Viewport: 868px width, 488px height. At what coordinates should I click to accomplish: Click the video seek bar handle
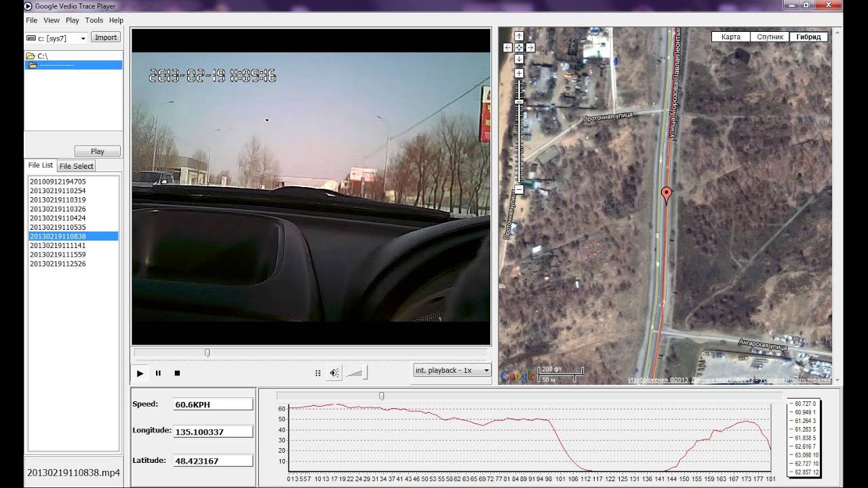207,352
